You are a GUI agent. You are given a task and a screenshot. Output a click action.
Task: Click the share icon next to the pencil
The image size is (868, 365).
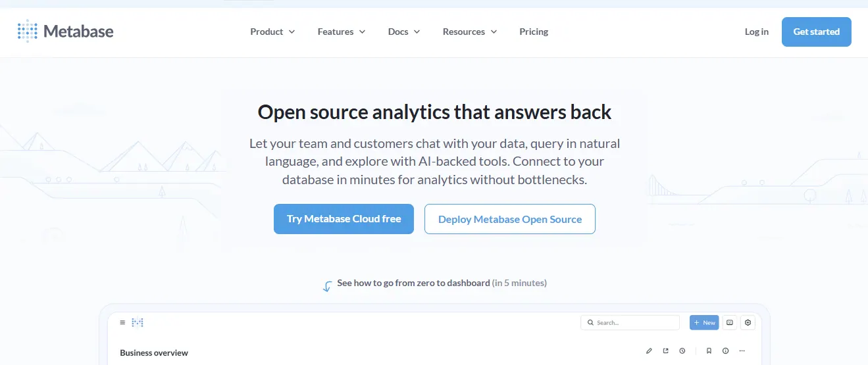click(x=666, y=351)
